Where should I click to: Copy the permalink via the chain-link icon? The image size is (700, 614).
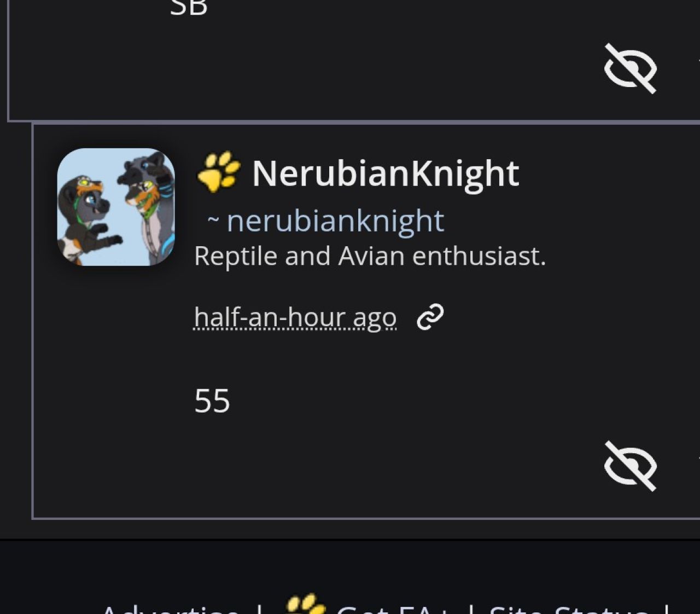coord(430,317)
